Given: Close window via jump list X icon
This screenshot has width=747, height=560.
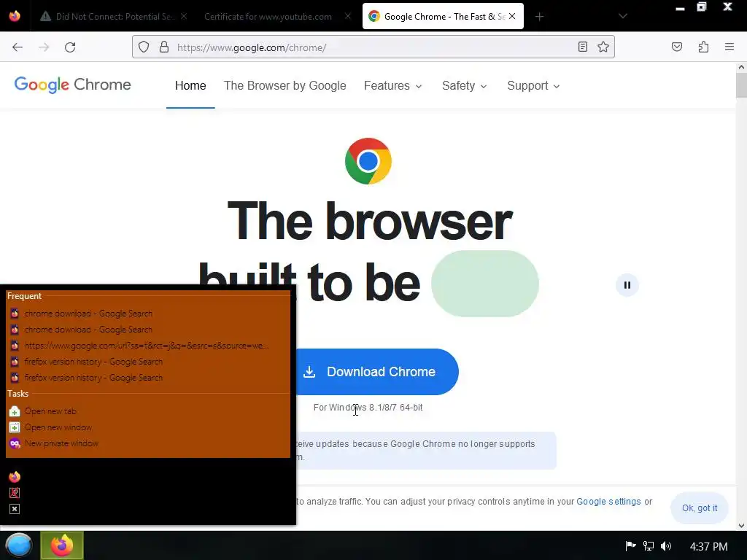Looking at the screenshot, I should 15,509.
